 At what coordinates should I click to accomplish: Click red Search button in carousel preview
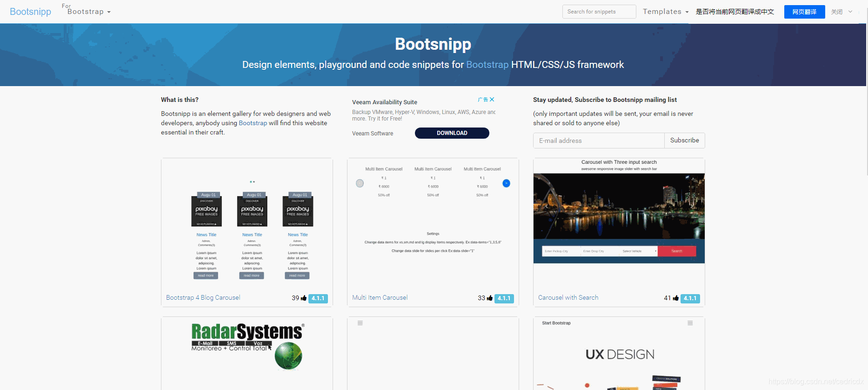(677, 251)
